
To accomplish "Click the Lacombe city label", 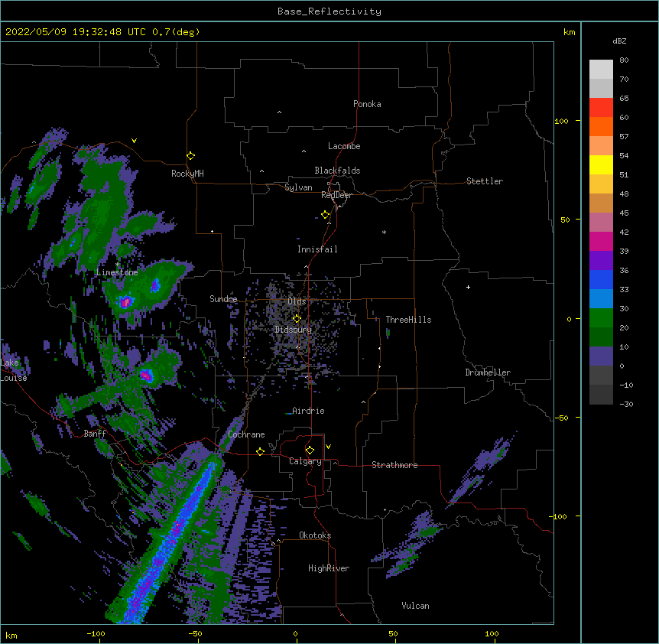I will [344, 146].
